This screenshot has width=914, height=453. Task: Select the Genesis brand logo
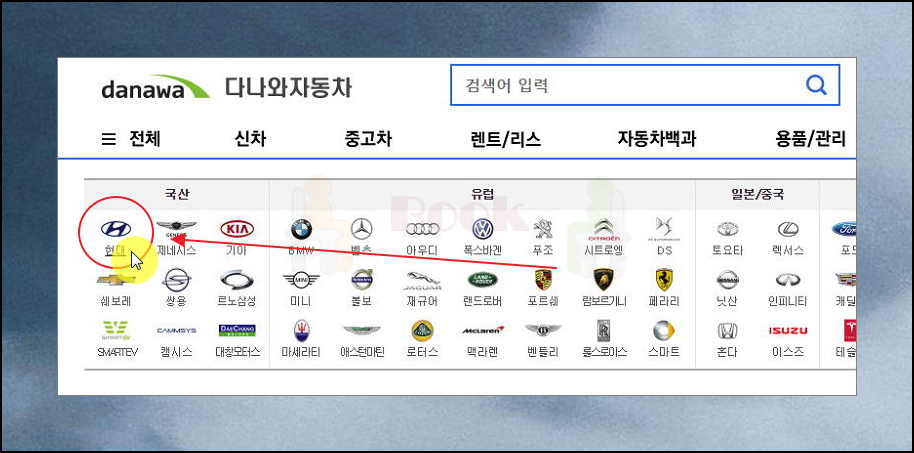point(176,229)
